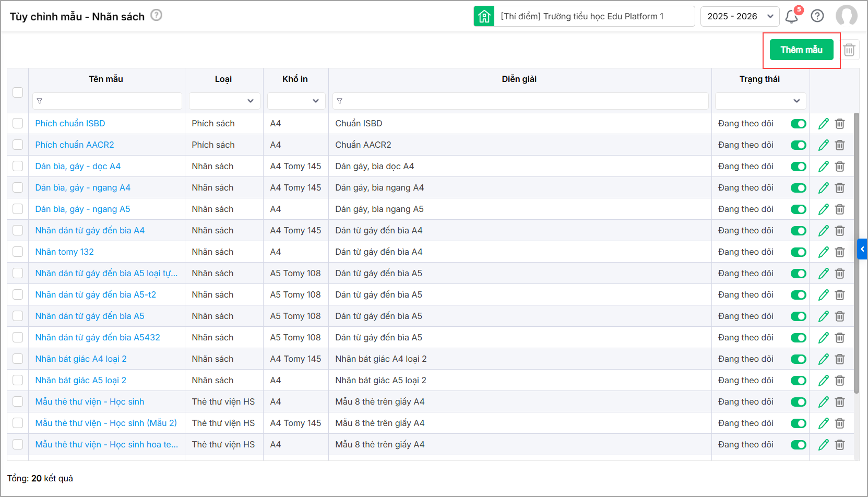Edit the Nhãn bát giác A4 loại 2 row
The width and height of the screenshot is (868, 497).
(x=824, y=359)
